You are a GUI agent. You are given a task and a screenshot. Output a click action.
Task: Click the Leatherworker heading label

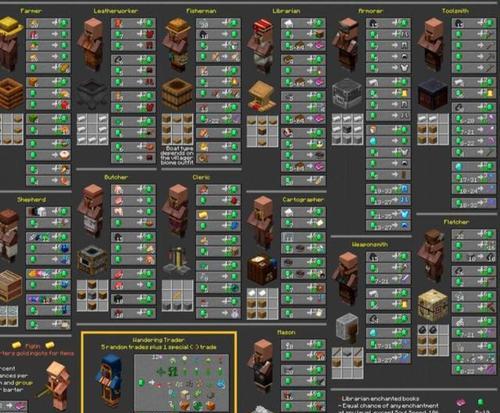point(116,11)
